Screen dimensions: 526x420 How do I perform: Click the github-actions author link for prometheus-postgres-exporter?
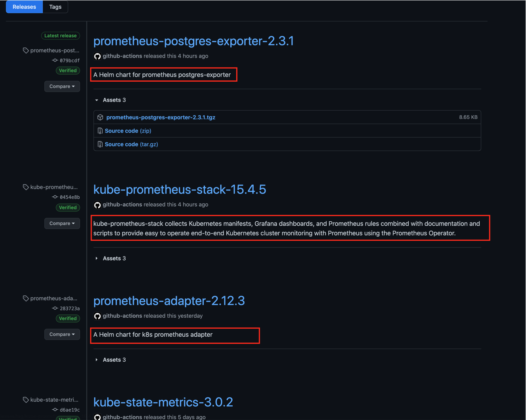(122, 56)
